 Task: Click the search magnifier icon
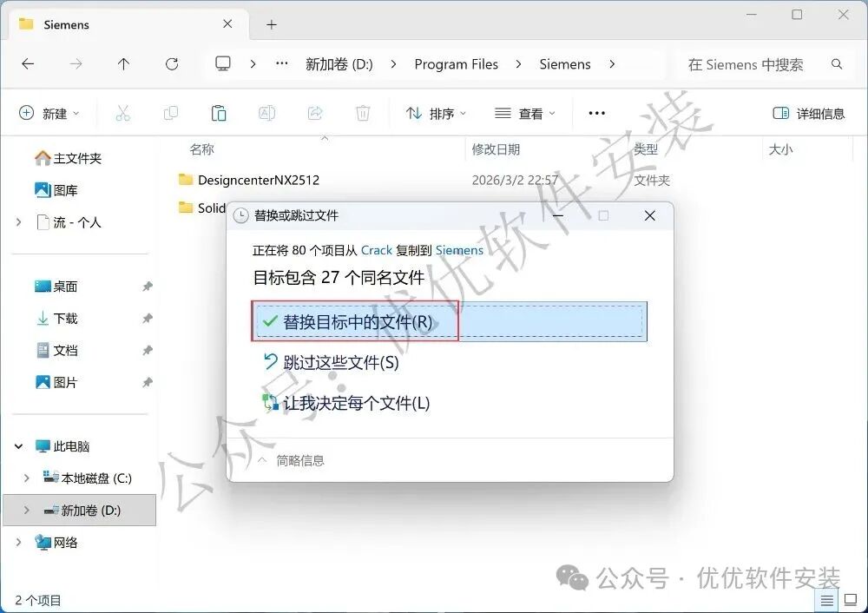coord(837,64)
